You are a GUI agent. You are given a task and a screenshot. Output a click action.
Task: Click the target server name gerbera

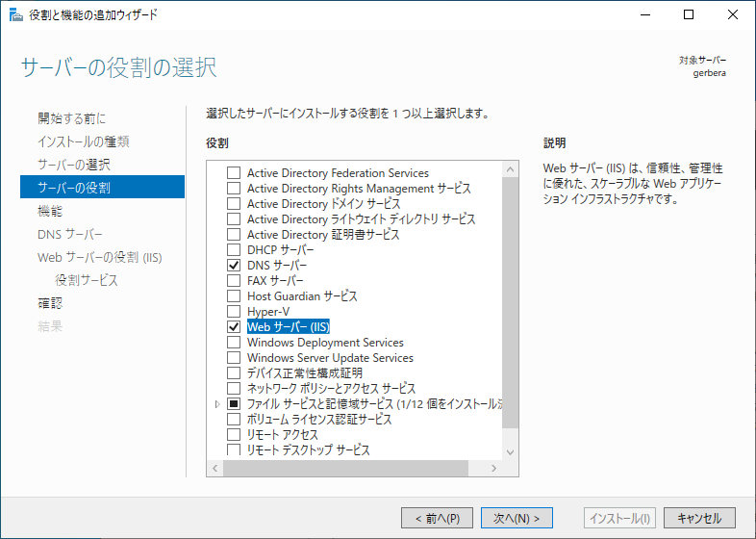coord(709,73)
